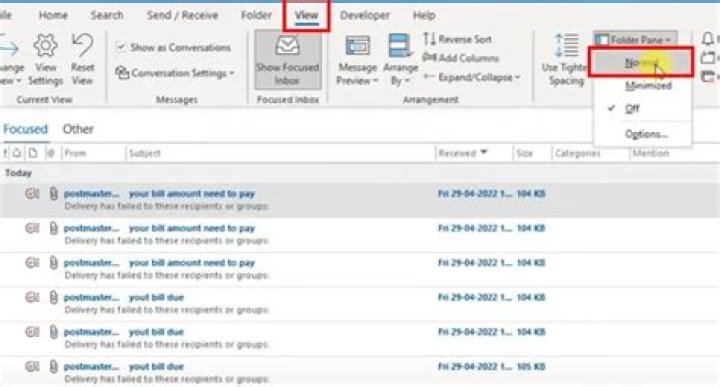Select Minimized in Folder Pane menu
The image size is (720, 387).
click(x=648, y=85)
